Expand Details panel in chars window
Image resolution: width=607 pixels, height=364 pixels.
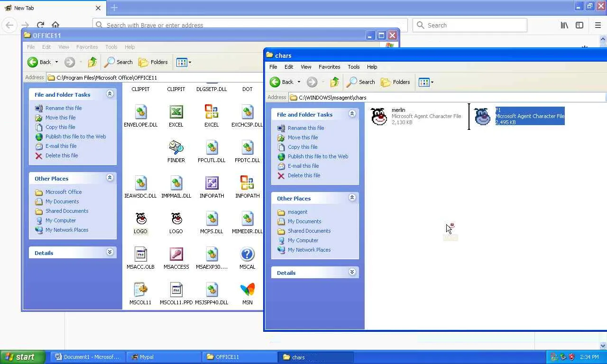[x=352, y=272]
